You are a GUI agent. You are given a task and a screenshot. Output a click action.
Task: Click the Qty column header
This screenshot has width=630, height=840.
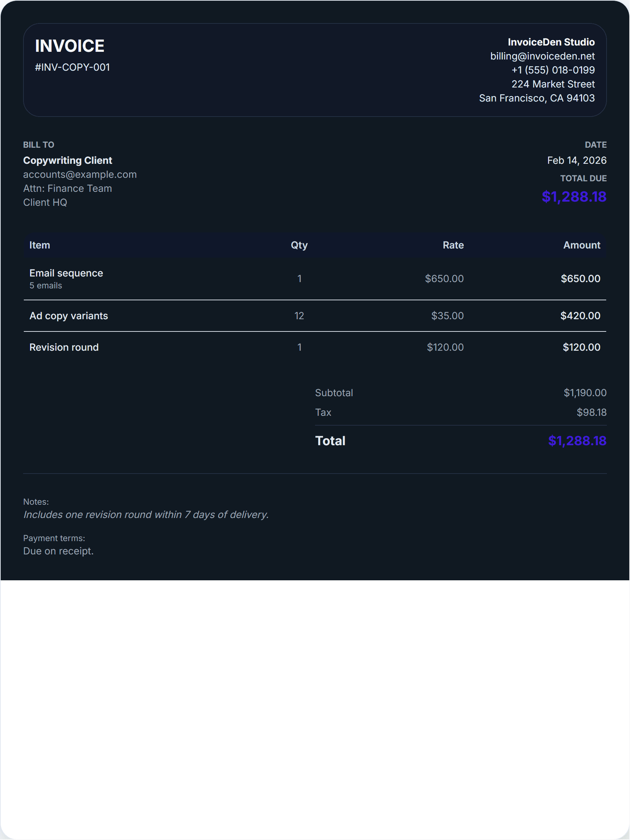click(x=299, y=245)
